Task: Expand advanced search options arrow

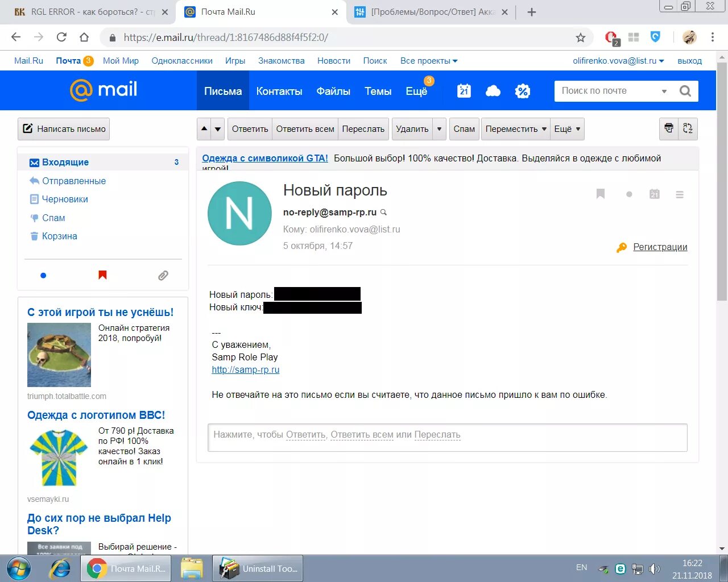Action: click(664, 91)
